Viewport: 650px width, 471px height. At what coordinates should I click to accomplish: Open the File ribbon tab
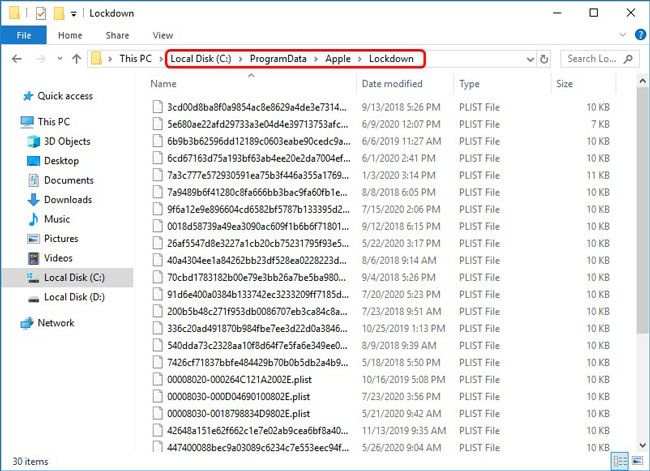[24, 35]
